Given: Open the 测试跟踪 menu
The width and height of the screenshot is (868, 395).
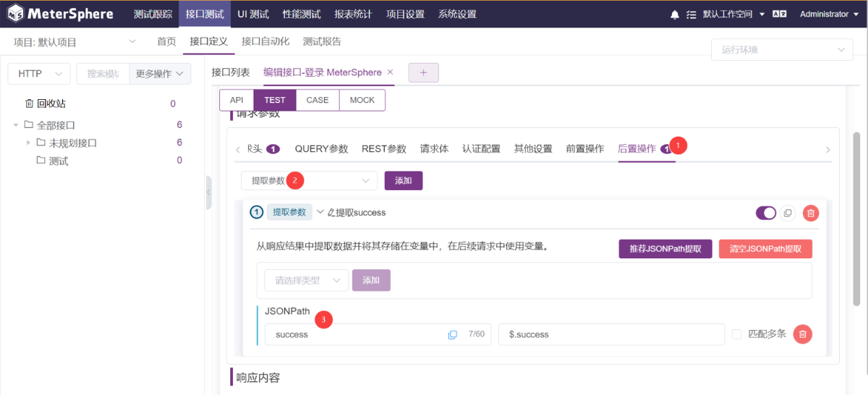Looking at the screenshot, I should point(153,14).
